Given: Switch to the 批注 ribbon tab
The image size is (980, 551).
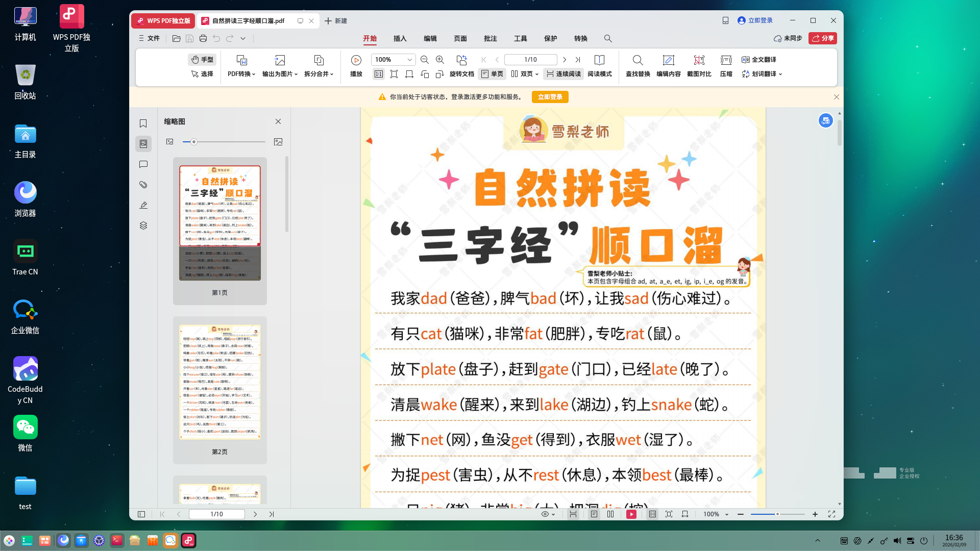Looking at the screenshot, I should (x=490, y=38).
